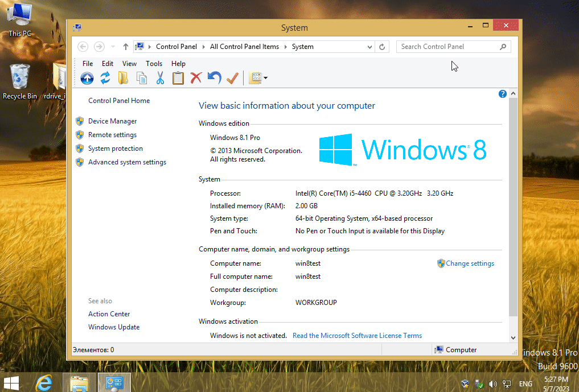
Task: Click the 2.00 GB installed memory value
Action: tap(306, 206)
